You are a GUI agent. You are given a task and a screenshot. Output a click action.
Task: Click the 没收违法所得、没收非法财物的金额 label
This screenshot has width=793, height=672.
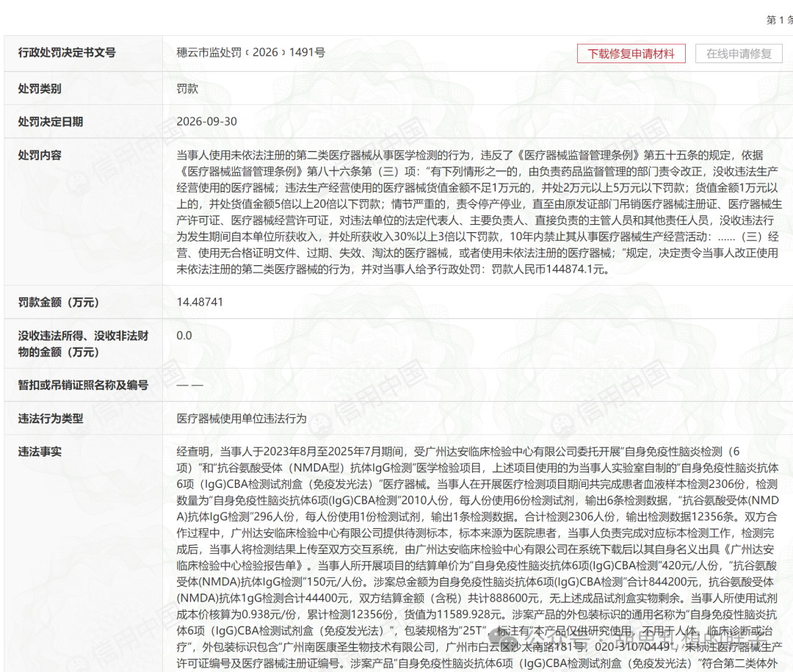tap(84, 344)
